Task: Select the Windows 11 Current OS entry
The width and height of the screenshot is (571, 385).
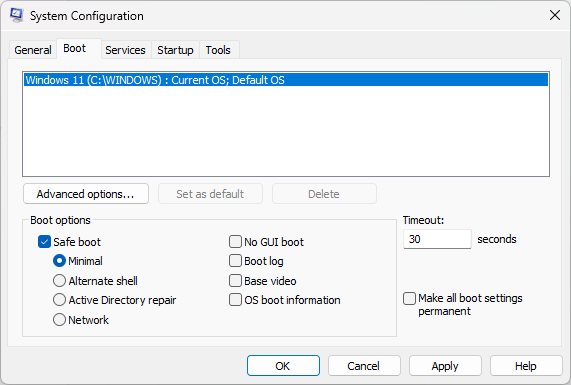Action: point(286,80)
